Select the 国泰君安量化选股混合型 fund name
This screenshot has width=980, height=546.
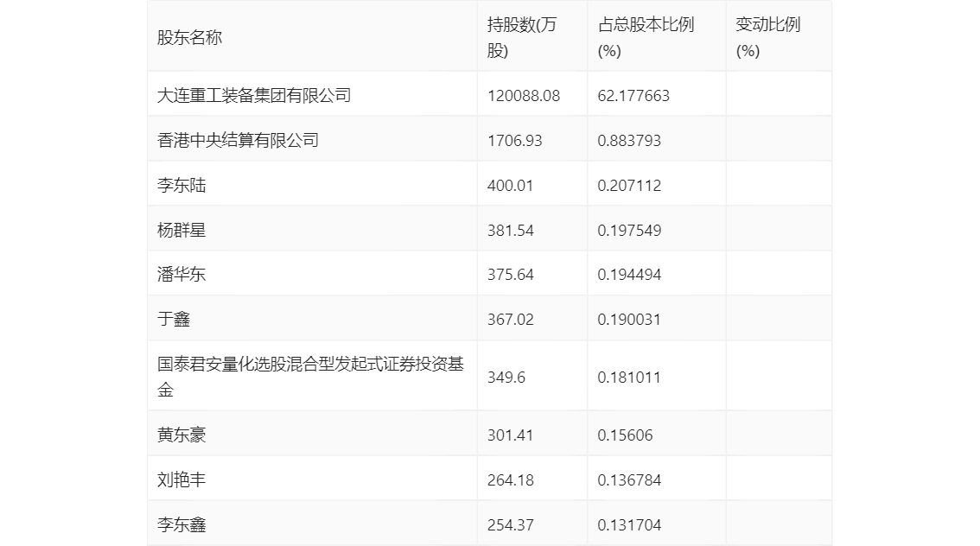point(310,378)
